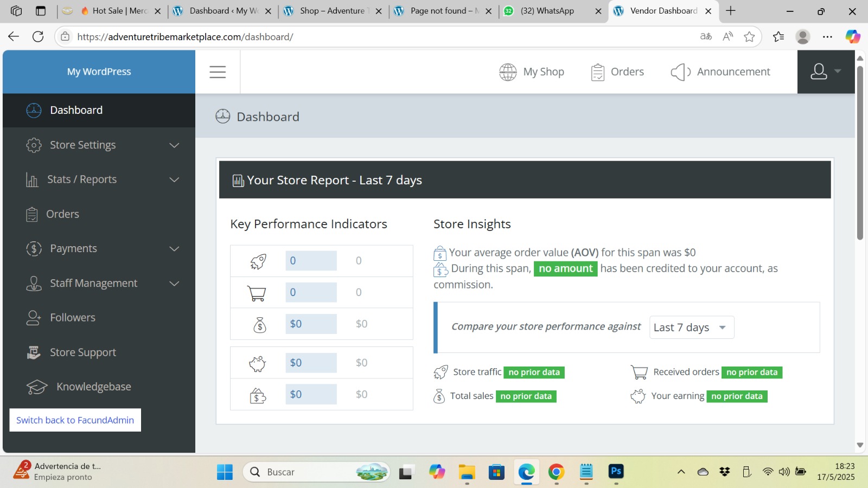The height and width of the screenshot is (488, 868).
Task: Click the hamburger menu next to the sidebar
Action: (x=217, y=71)
